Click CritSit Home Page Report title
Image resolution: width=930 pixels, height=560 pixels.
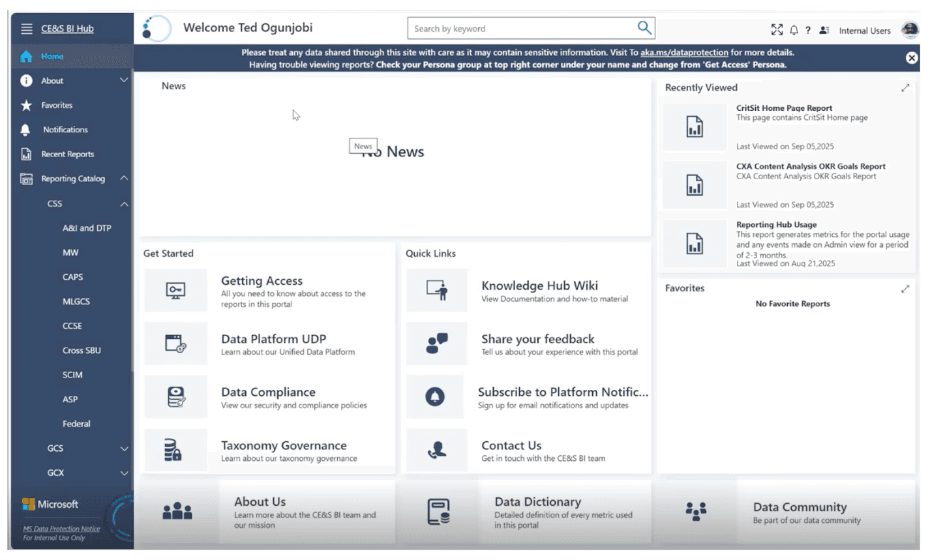[784, 108]
